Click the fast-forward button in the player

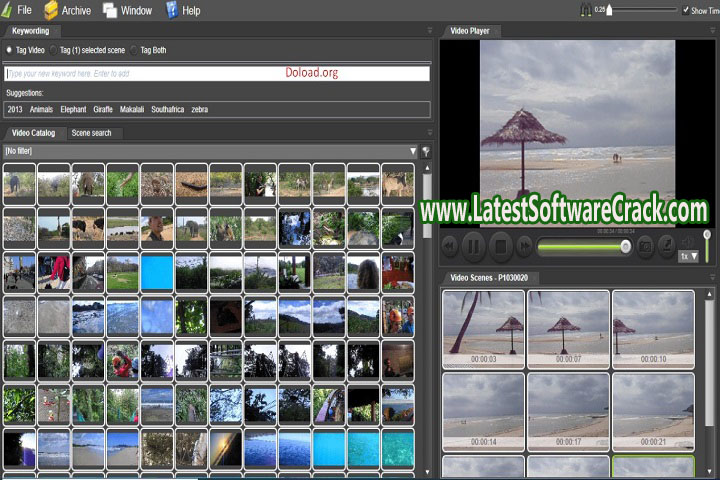tap(524, 246)
